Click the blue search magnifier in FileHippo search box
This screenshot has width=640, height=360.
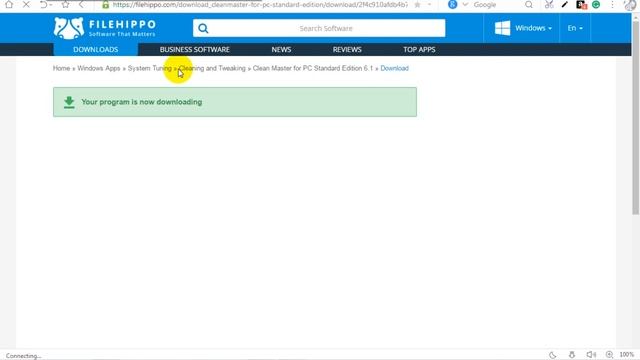tap(203, 28)
